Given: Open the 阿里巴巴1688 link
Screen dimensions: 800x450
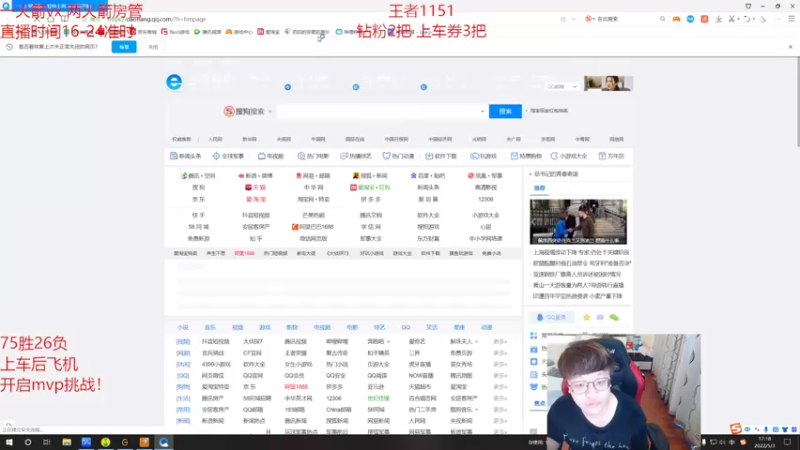Looking at the screenshot, I should tap(313, 227).
